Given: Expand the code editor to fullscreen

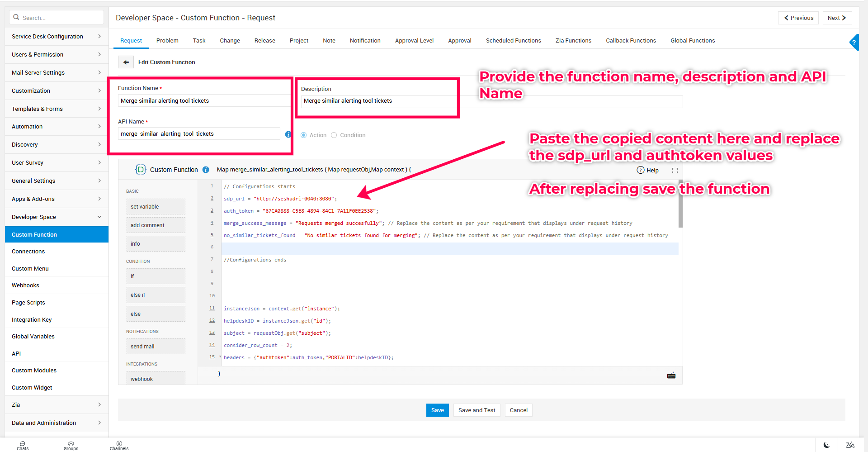Looking at the screenshot, I should pyautogui.click(x=675, y=171).
